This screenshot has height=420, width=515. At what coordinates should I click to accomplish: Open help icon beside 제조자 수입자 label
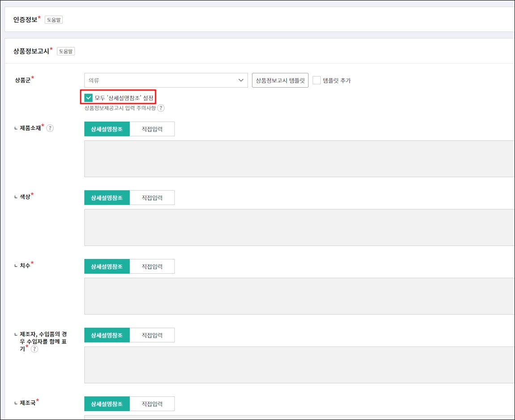pyautogui.click(x=34, y=349)
